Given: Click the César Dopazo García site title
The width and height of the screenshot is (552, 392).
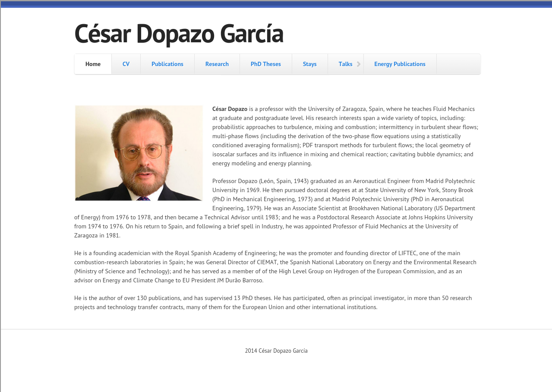Looking at the screenshot, I should [x=179, y=34].
